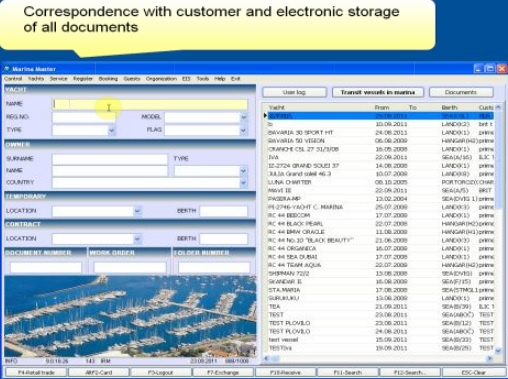Image resolution: width=508 pixels, height=379 pixels.
Task: Focus the Work Order field
Action: 130,267
